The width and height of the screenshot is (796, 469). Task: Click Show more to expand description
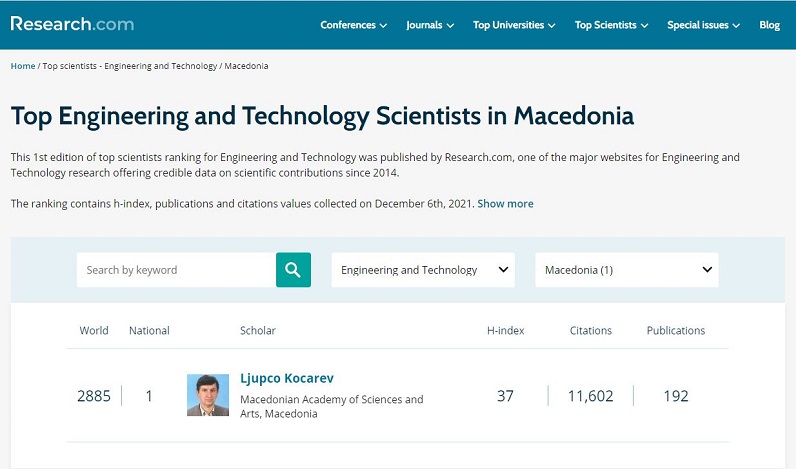pyautogui.click(x=505, y=204)
